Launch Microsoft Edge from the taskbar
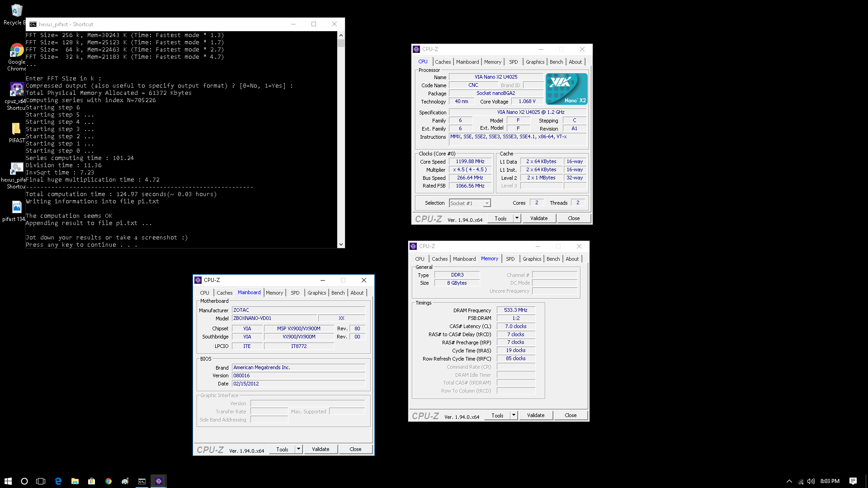Image resolution: width=868 pixels, height=488 pixels. pos(58,481)
